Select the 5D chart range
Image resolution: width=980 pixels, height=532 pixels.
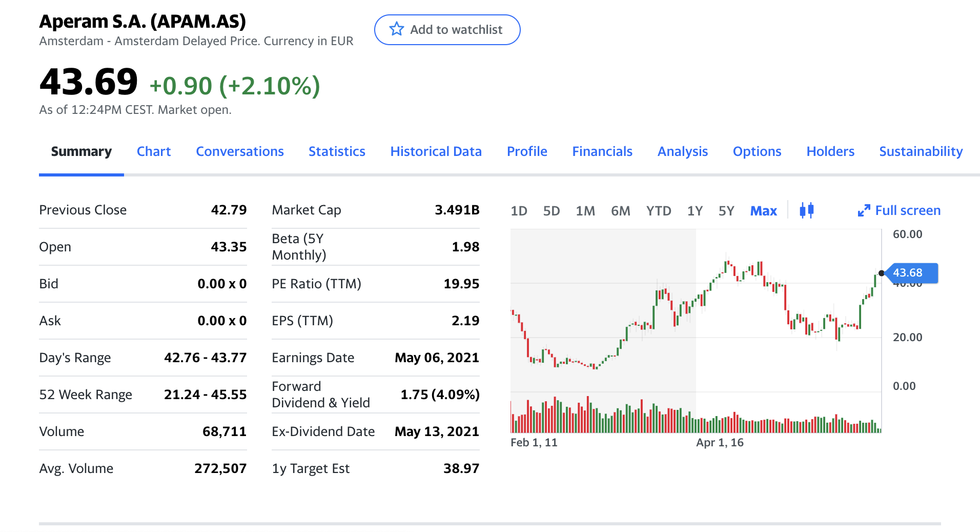click(x=552, y=211)
